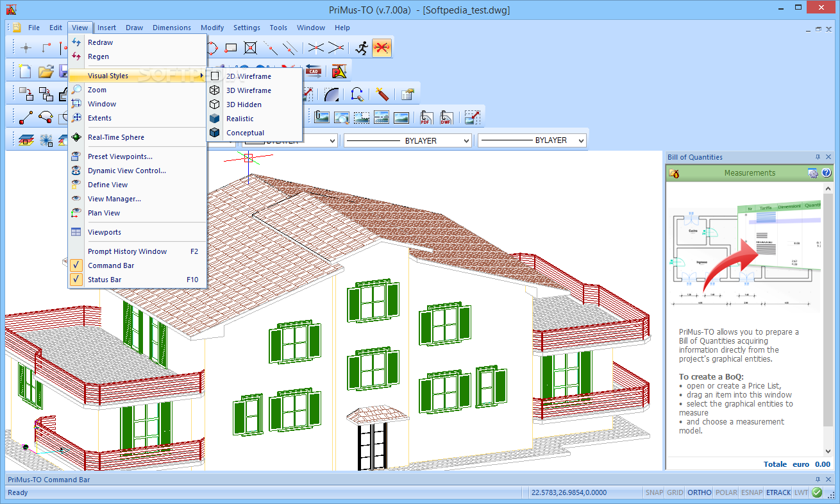The width and height of the screenshot is (840, 504).
Task: Select the line drawing tool icon
Action: 26,117
